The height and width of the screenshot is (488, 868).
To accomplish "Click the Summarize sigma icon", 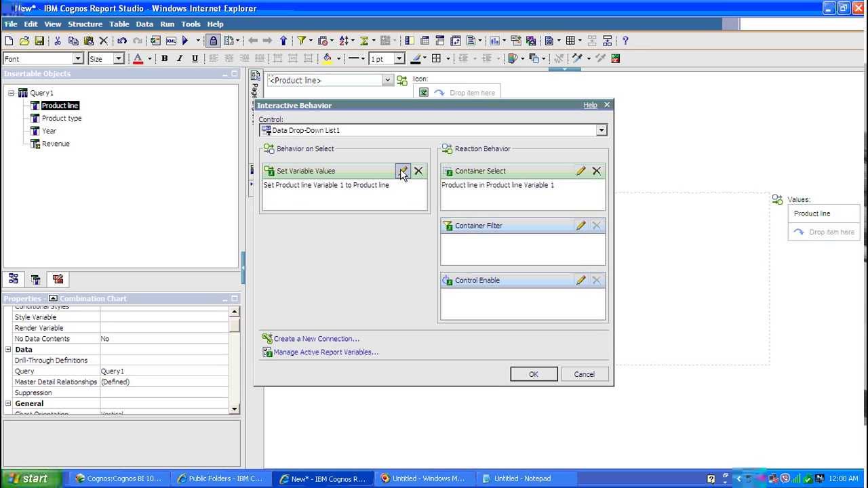I will point(364,41).
